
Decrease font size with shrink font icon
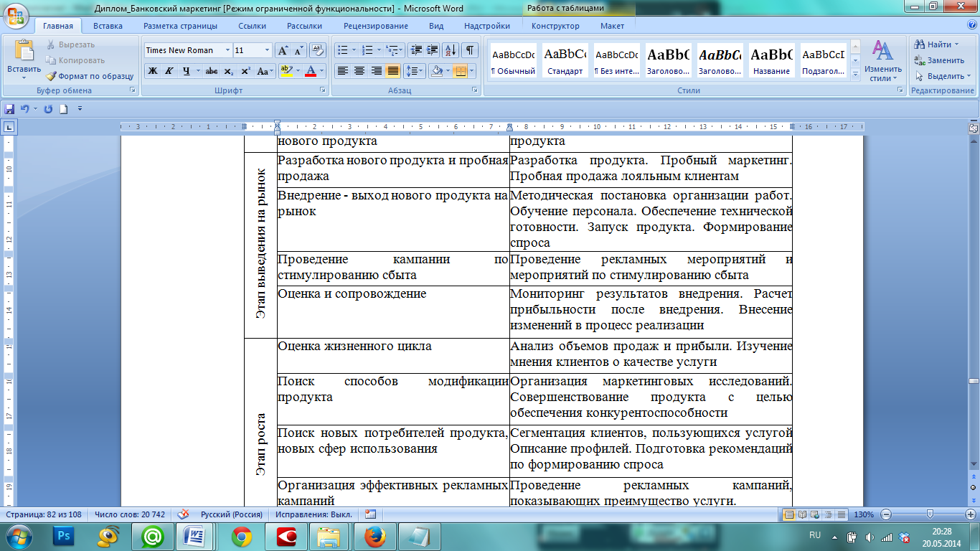[x=298, y=50]
